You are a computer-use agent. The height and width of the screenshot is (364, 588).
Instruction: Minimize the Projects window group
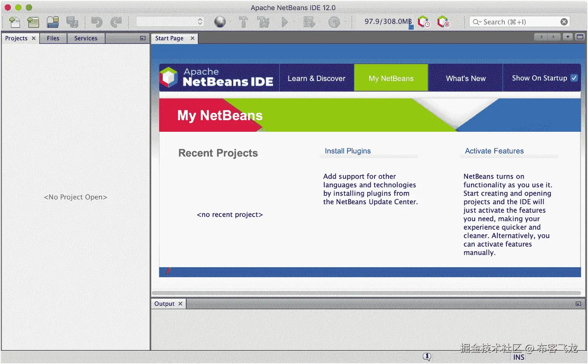pyautogui.click(x=143, y=38)
